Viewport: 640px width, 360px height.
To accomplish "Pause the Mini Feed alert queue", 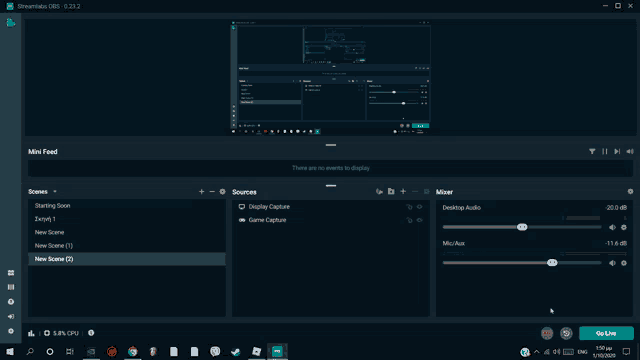I will click(604, 151).
